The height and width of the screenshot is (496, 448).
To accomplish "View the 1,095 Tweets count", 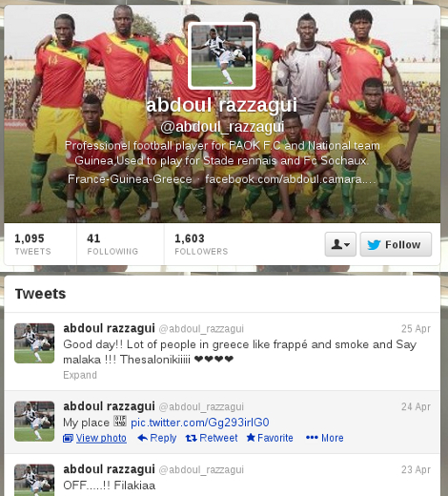I will pyautogui.click(x=32, y=244).
